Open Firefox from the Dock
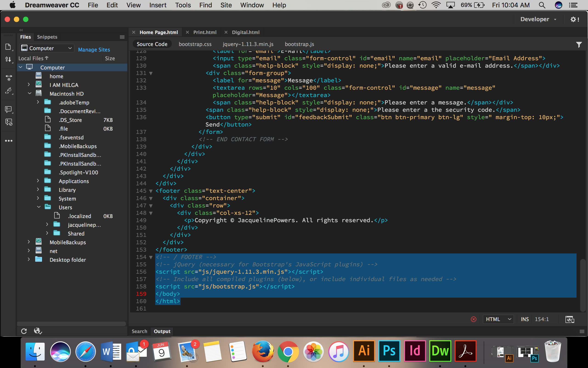 tap(263, 351)
